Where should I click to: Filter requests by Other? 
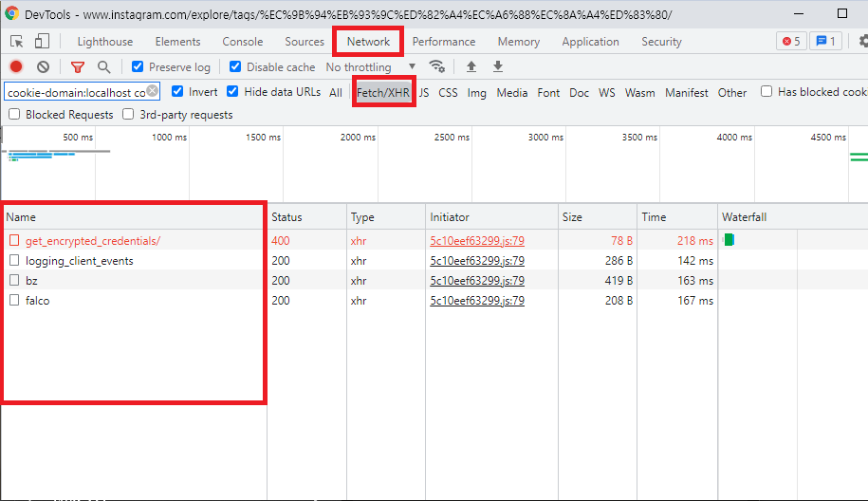(731, 92)
